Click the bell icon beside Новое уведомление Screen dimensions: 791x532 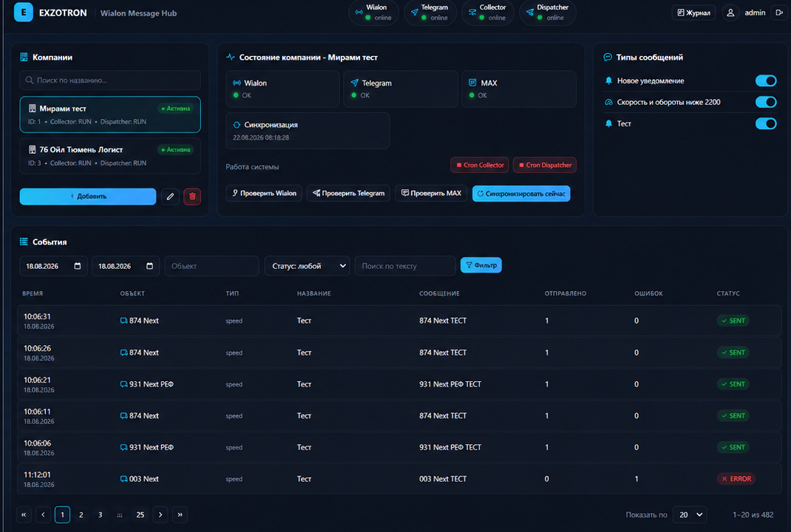(608, 81)
